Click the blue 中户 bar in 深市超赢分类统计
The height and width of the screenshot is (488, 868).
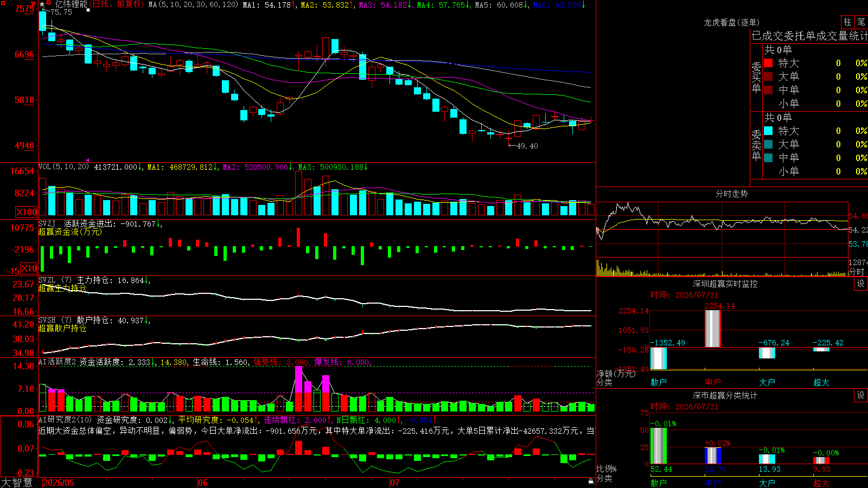(x=713, y=455)
